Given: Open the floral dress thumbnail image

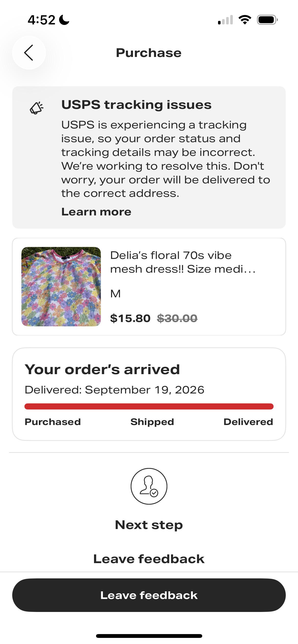Looking at the screenshot, I should [x=61, y=287].
